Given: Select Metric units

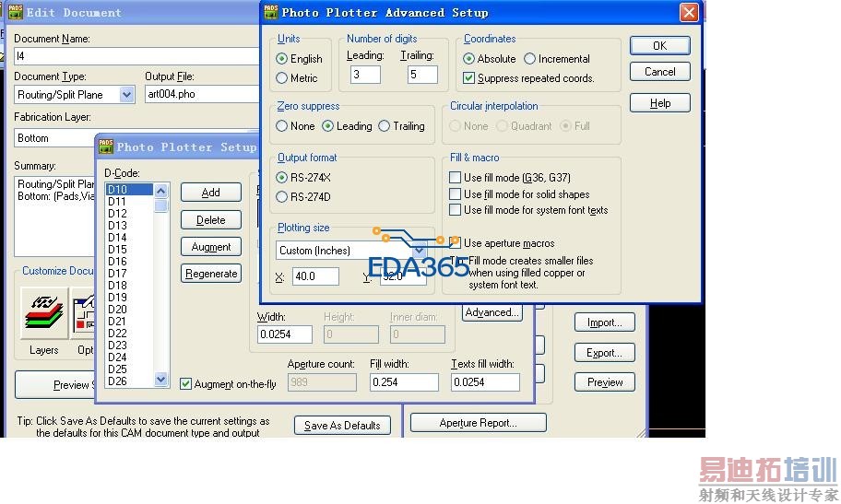Looking at the screenshot, I should [x=281, y=77].
